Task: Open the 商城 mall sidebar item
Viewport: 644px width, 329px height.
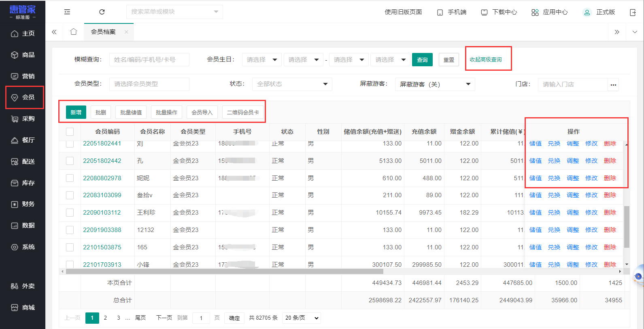Action: [23, 308]
